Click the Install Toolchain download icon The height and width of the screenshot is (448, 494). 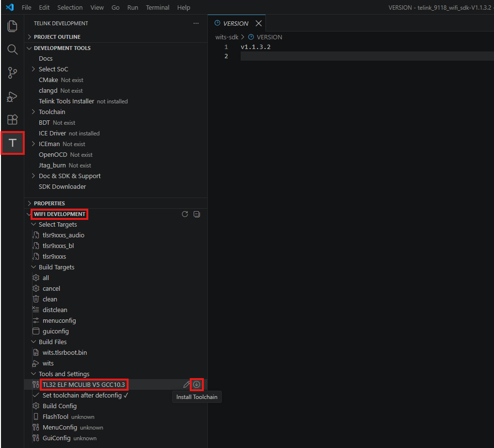(197, 385)
